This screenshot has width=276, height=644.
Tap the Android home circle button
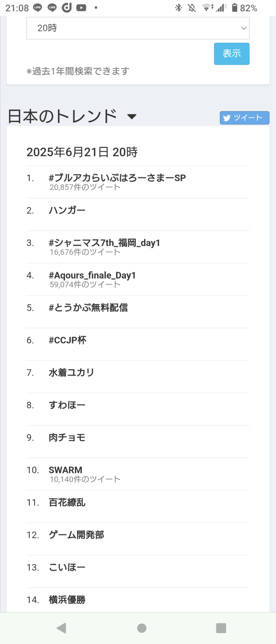(x=142, y=628)
